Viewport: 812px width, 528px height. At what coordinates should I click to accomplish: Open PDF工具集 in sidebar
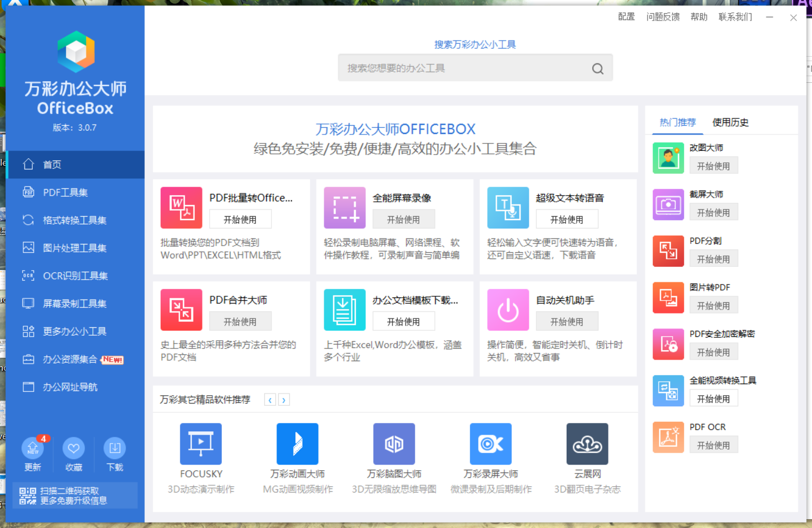click(x=75, y=192)
